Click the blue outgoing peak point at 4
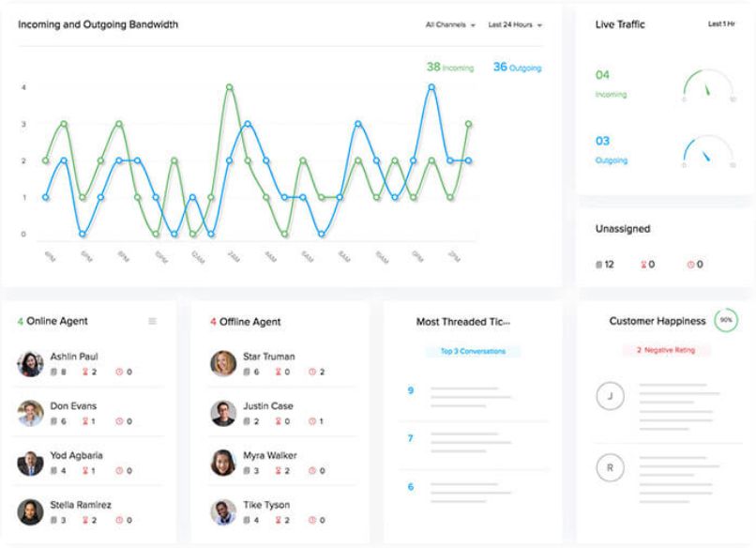Screen dimensions: 756x548 tap(431, 87)
